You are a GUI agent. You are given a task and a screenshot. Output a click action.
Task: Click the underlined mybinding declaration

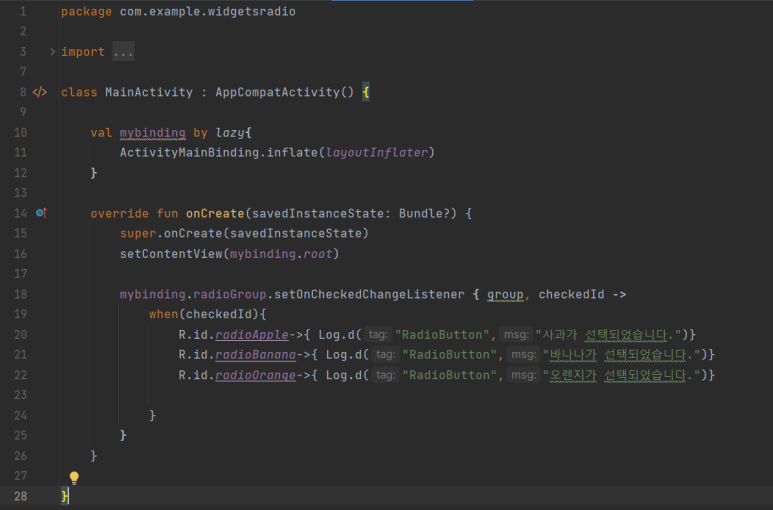coord(152,133)
